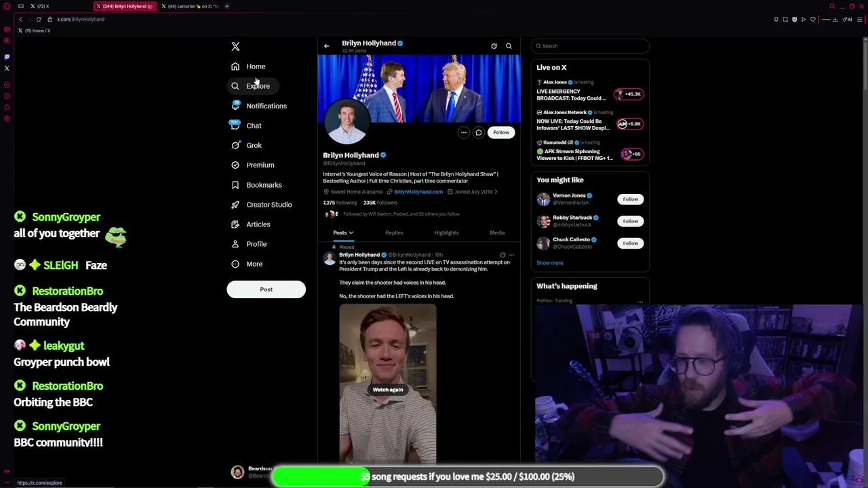Expand the More menu in sidebar

246,264
